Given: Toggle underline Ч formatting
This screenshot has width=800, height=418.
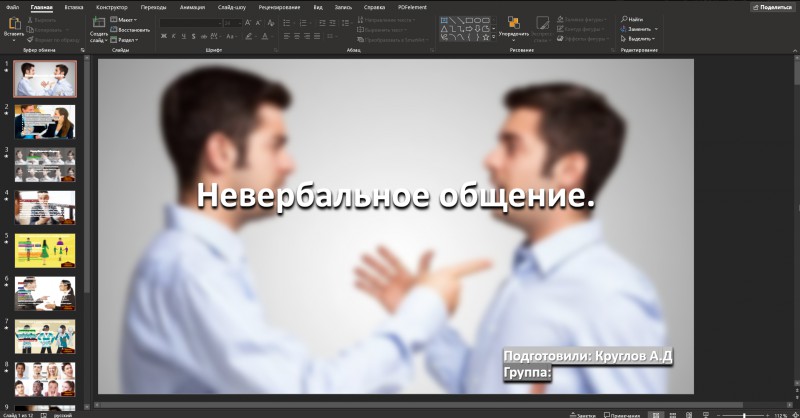Looking at the screenshot, I should click(184, 36).
